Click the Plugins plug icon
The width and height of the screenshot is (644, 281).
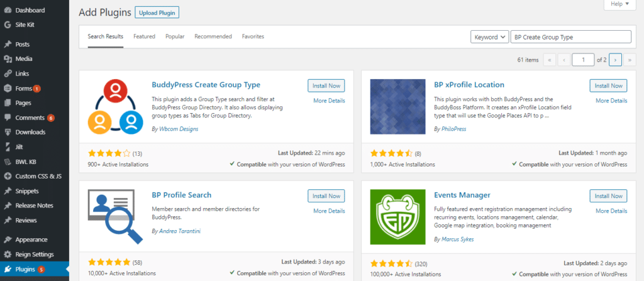8,270
